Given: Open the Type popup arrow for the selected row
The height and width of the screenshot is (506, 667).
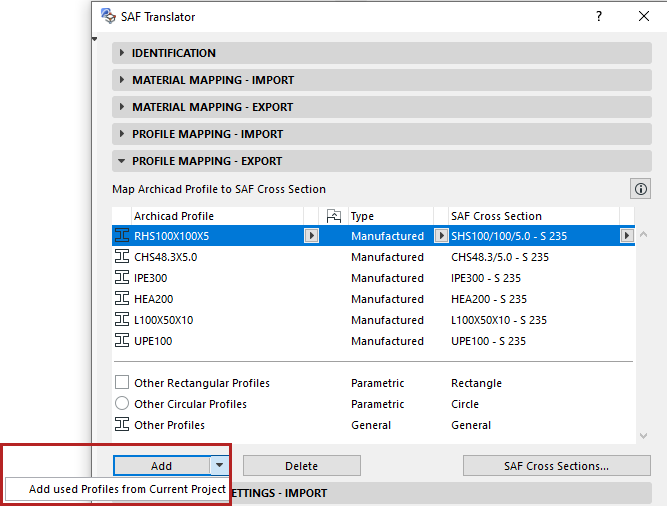Looking at the screenshot, I should pyautogui.click(x=441, y=236).
